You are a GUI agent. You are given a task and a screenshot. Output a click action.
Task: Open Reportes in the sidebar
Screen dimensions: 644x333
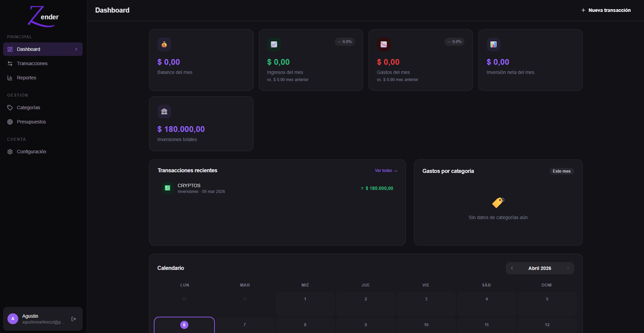pyautogui.click(x=26, y=78)
